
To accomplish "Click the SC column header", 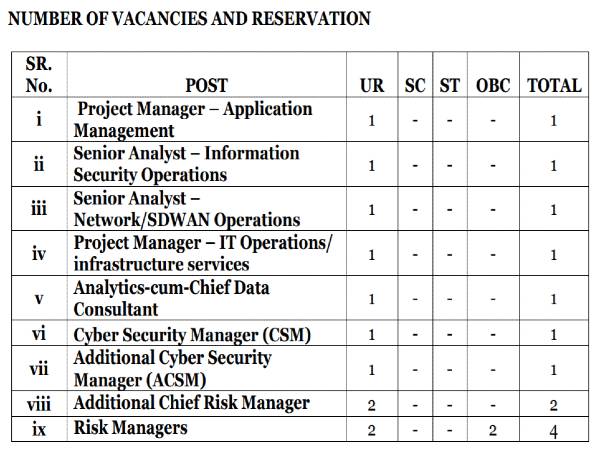I will coord(415,85).
